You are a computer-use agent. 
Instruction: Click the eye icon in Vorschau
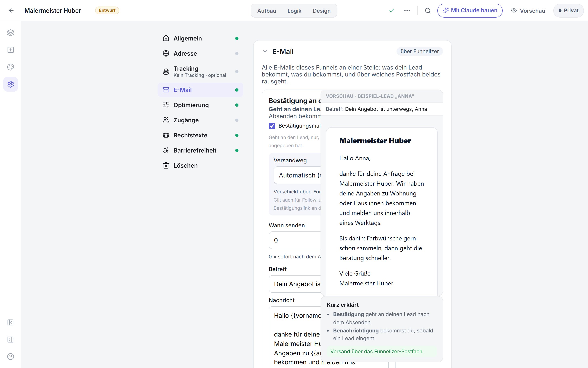pos(514,10)
